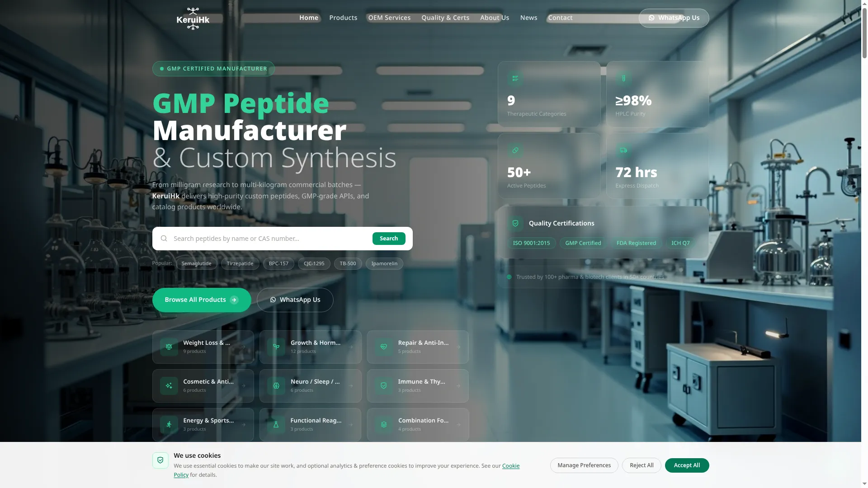The width and height of the screenshot is (868, 488).
Task: Click Browse All Products button
Action: pos(202,300)
